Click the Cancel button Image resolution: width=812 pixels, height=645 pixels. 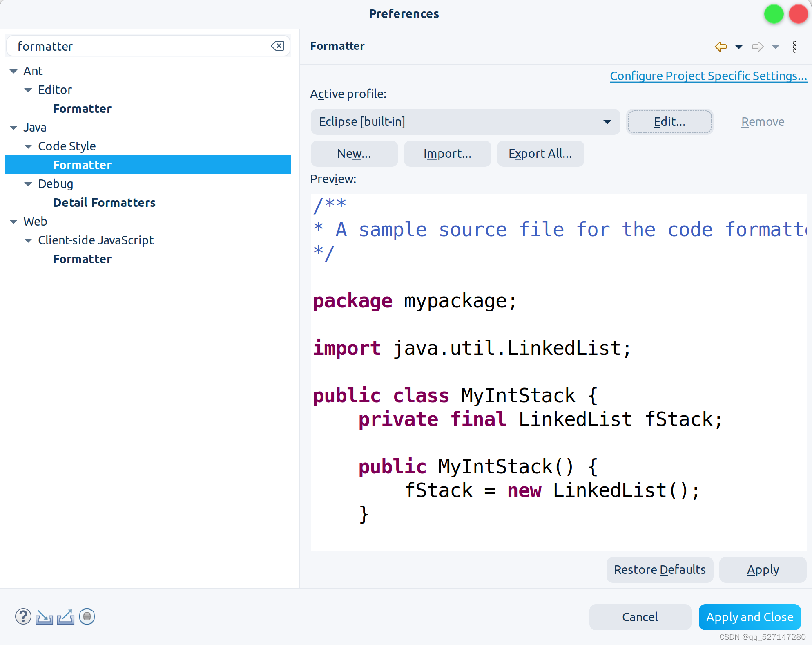pos(640,617)
